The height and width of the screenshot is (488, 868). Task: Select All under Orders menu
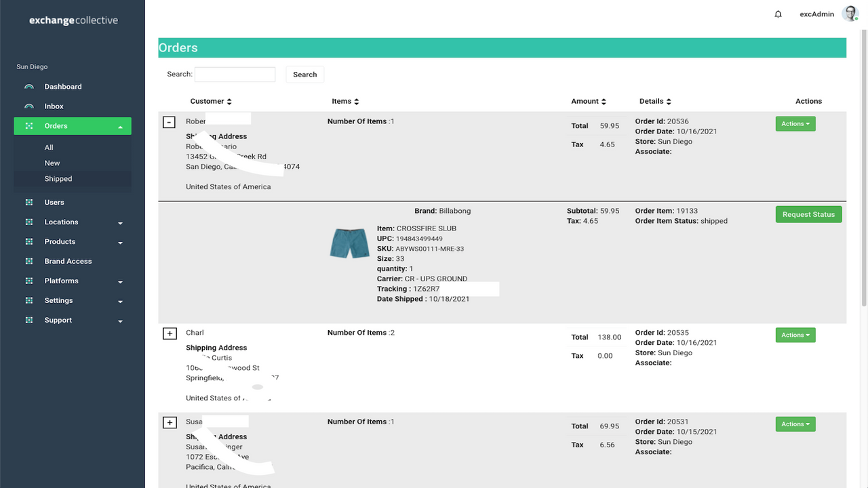pyautogui.click(x=49, y=148)
